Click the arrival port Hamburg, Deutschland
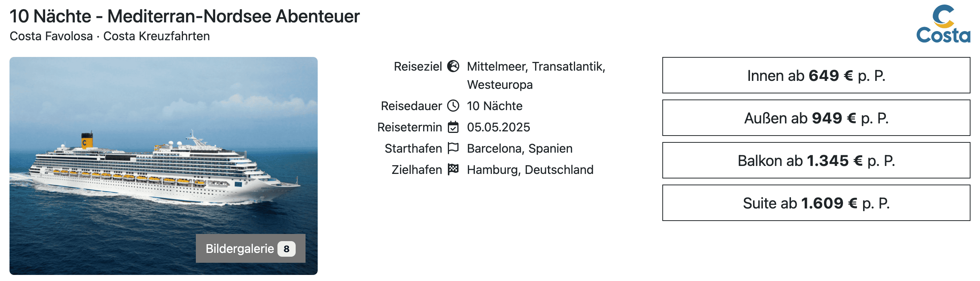Image resolution: width=980 pixels, height=281 pixels. 530,170
